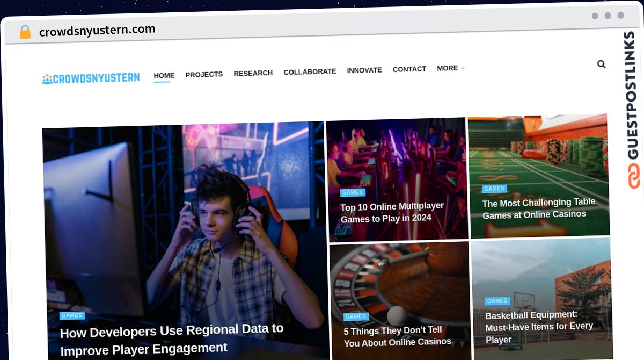The image size is (644, 360).
Task: Click the Crowdsnyustern site logo
Action: point(91,78)
